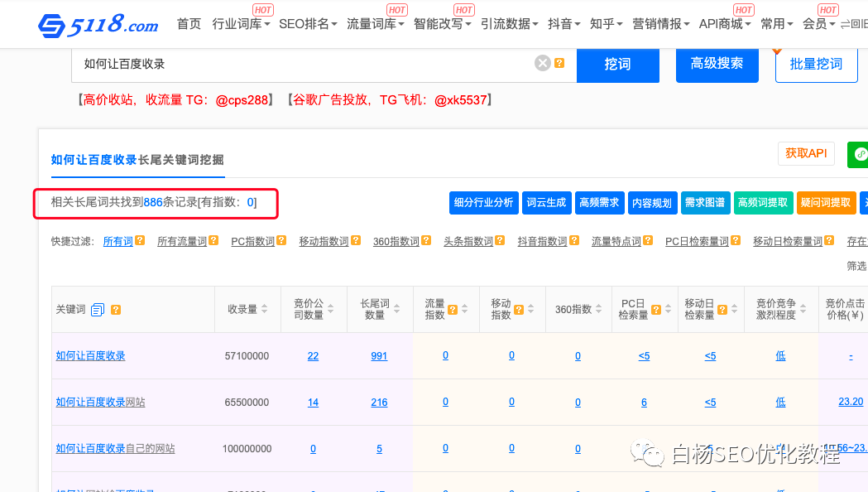
Task: Show help for 360指数词 filter
Action: [x=426, y=240]
